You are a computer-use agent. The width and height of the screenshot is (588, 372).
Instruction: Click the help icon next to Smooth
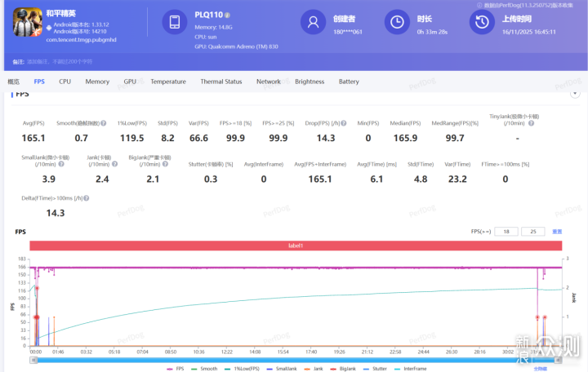(104, 123)
